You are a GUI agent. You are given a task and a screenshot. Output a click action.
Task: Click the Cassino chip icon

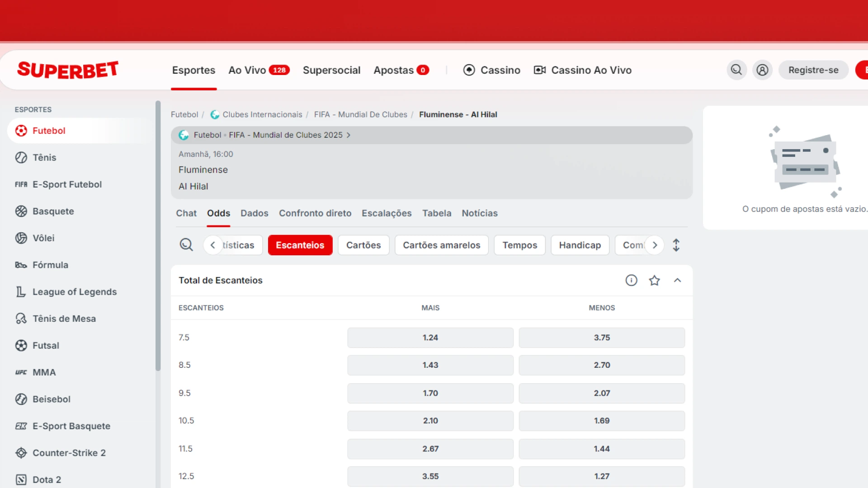point(469,70)
